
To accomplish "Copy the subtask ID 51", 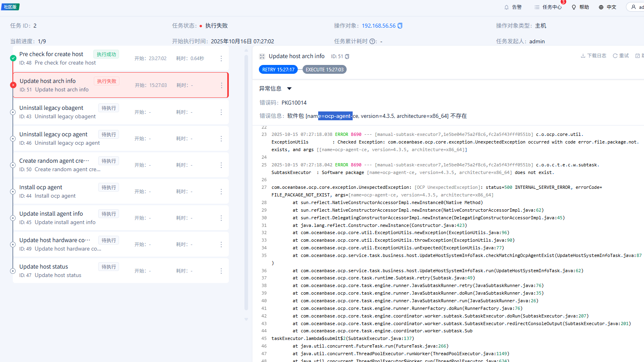I will pos(347,57).
